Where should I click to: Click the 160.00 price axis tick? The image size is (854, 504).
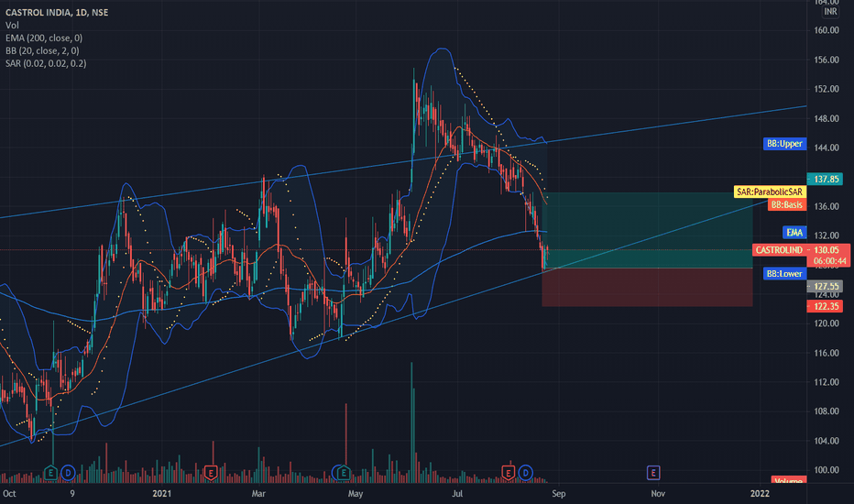pos(827,30)
